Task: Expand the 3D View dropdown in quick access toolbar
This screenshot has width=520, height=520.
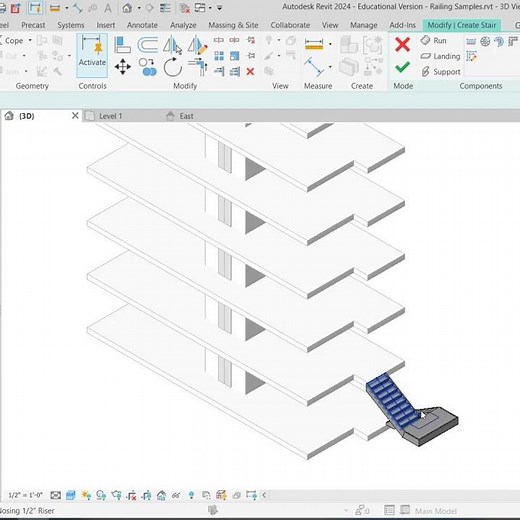Action: [139, 8]
